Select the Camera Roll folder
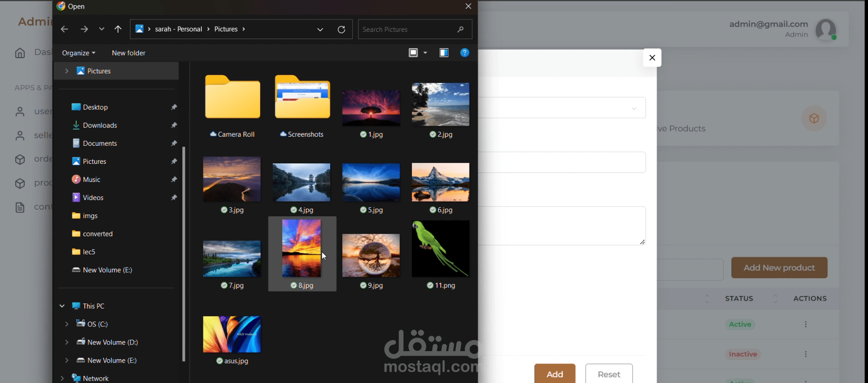 pyautogui.click(x=232, y=106)
